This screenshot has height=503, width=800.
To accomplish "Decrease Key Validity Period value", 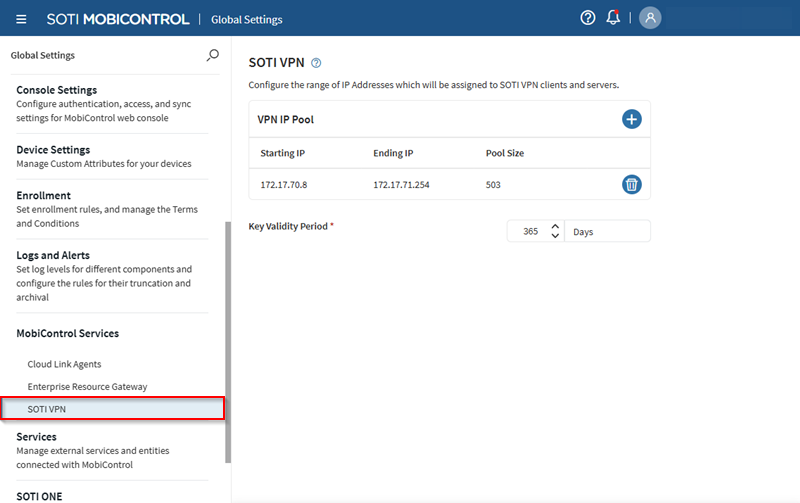I will click(x=555, y=236).
